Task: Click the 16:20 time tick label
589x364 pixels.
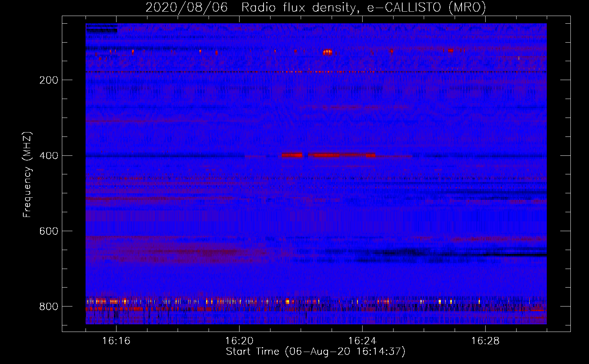Action: click(239, 341)
